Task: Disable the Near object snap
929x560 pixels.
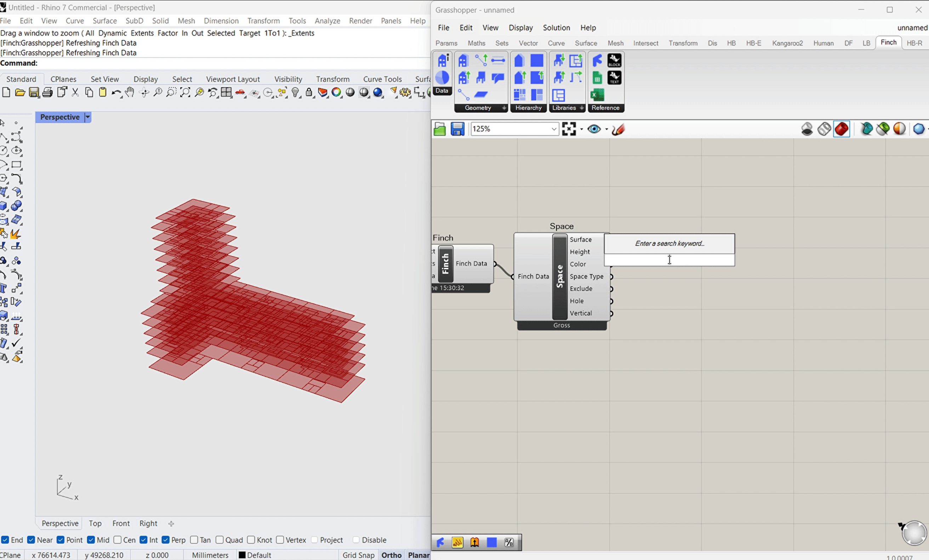Action: [x=31, y=540]
